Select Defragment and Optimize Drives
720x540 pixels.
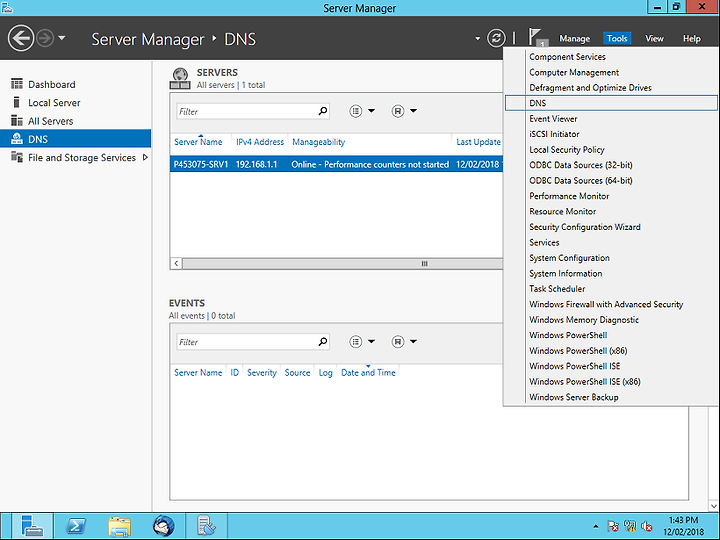[x=611, y=87]
